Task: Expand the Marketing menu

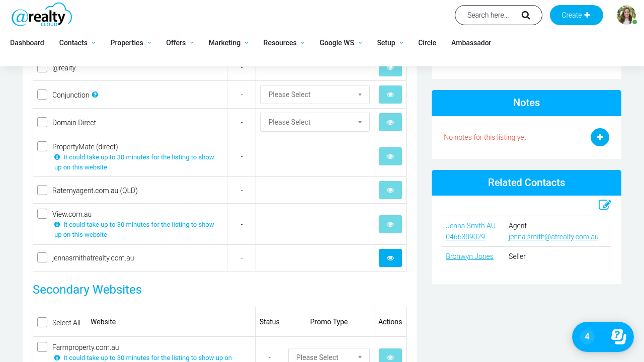Action: [x=228, y=43]
